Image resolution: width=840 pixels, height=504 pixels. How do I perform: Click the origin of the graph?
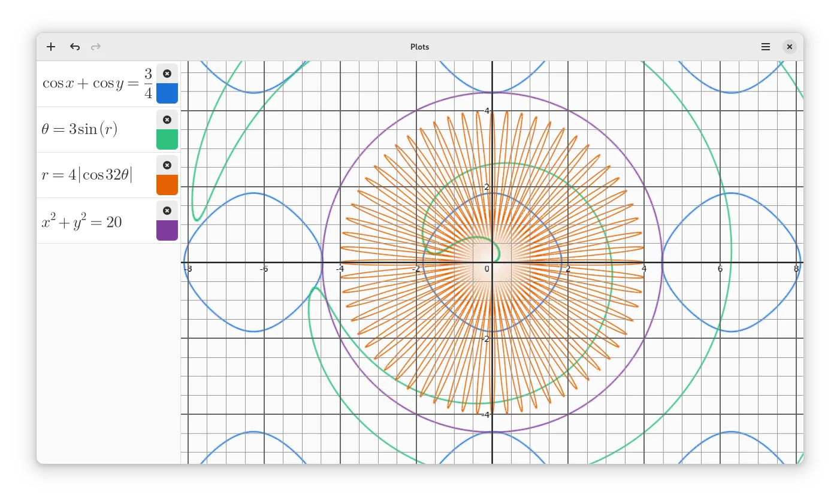[x=492, y=262]
